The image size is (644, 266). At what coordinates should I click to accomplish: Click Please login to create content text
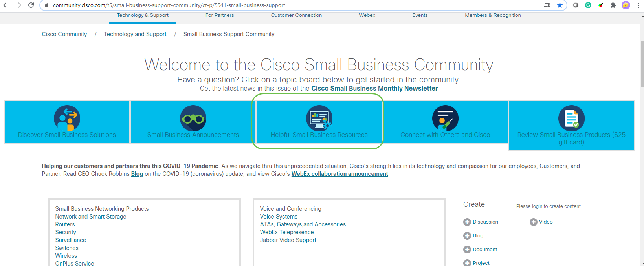click(548, 206)
